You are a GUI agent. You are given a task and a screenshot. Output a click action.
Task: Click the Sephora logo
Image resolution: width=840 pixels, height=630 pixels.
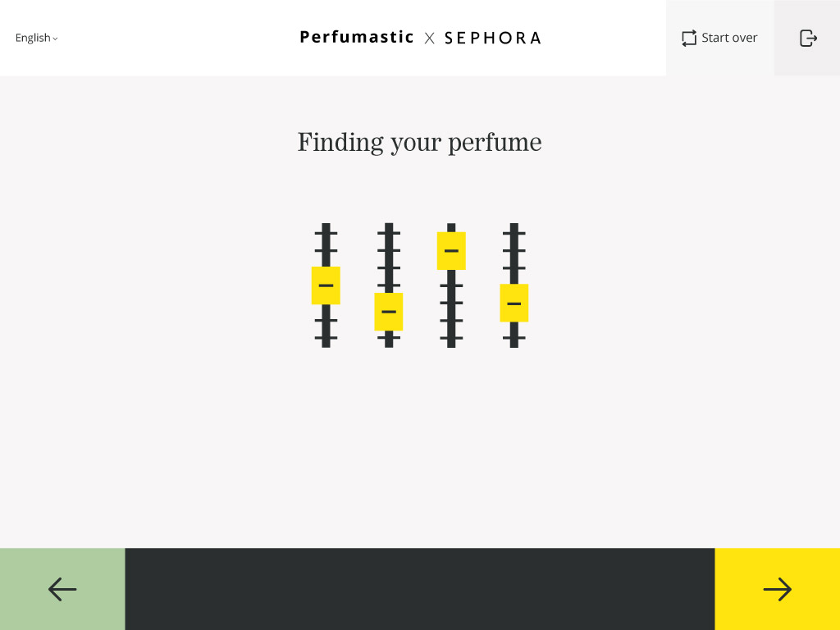(492, 38)
